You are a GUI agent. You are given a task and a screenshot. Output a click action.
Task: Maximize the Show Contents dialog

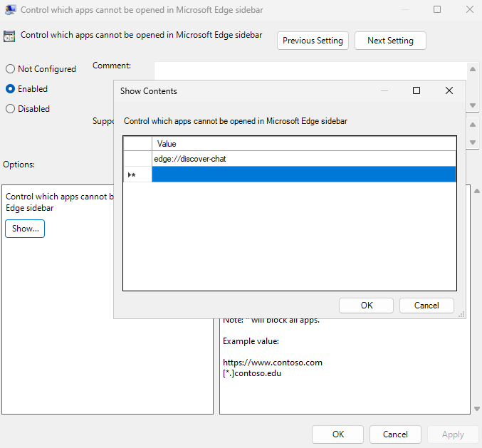pyautogui.click(x=416, y=90)
